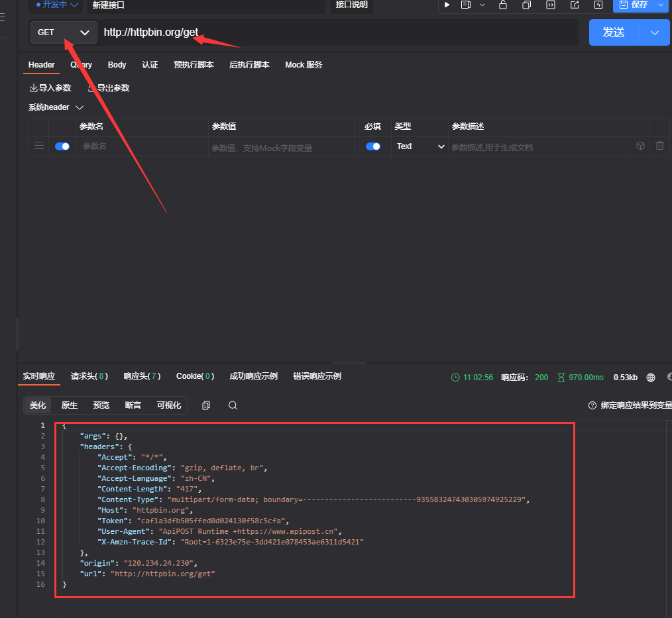The image size is (672, 618).
Task: Click the run (play) icon in top toolbar
Action: click(447, 5)
